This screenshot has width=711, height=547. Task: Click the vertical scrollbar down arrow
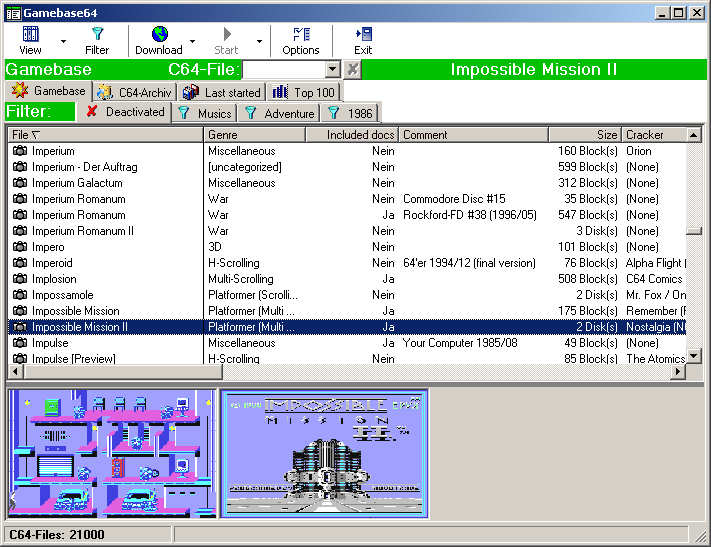point(694,356)
